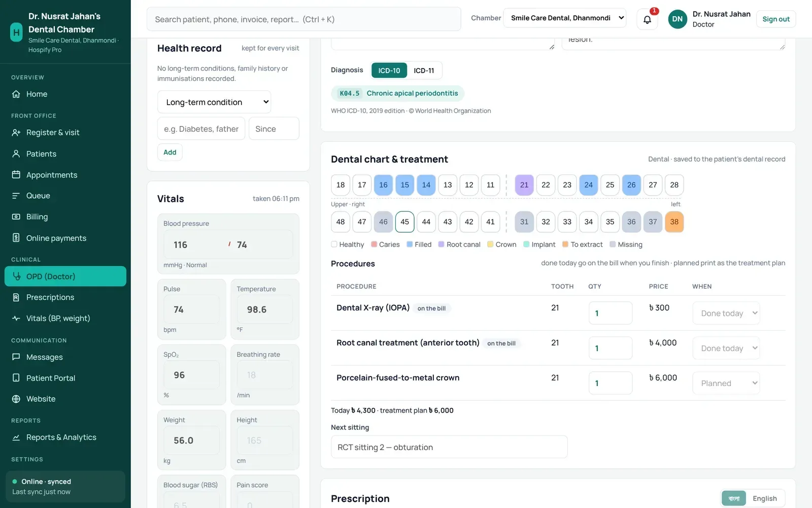
Task: Switch prescription language to Bangla
Action: [x=734, y=498]
